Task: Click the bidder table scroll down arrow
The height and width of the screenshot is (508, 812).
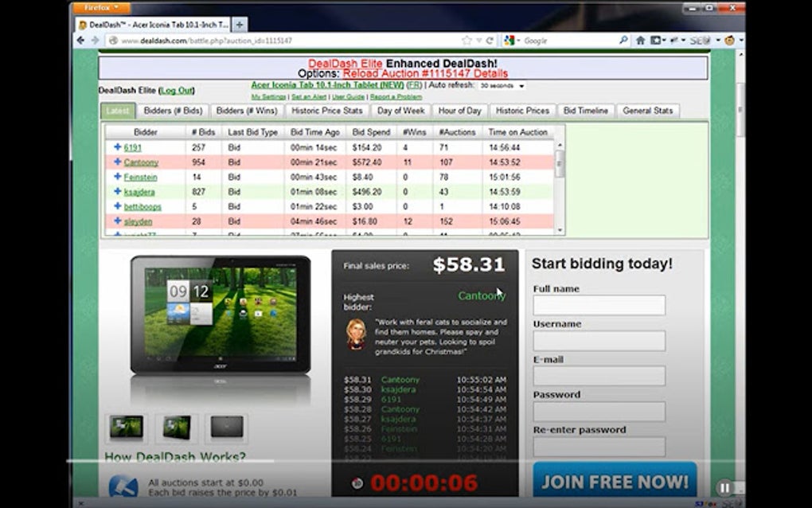Action: point(560,230)
